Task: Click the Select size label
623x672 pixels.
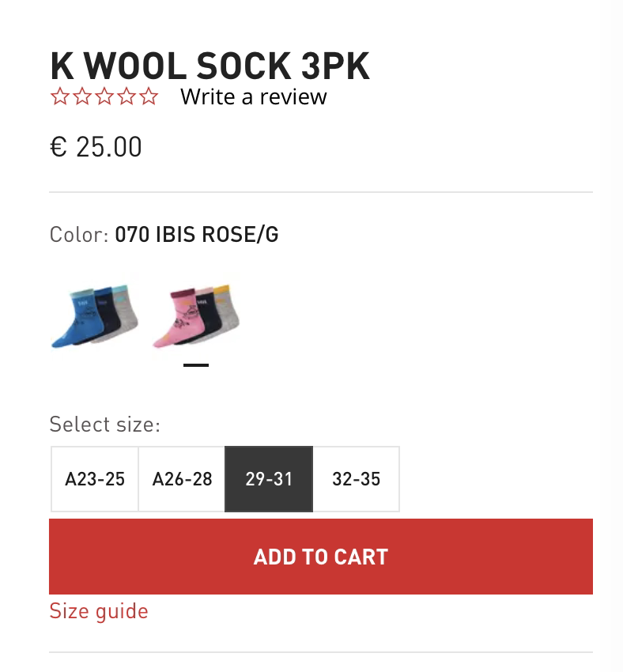Action: (104, 425)
